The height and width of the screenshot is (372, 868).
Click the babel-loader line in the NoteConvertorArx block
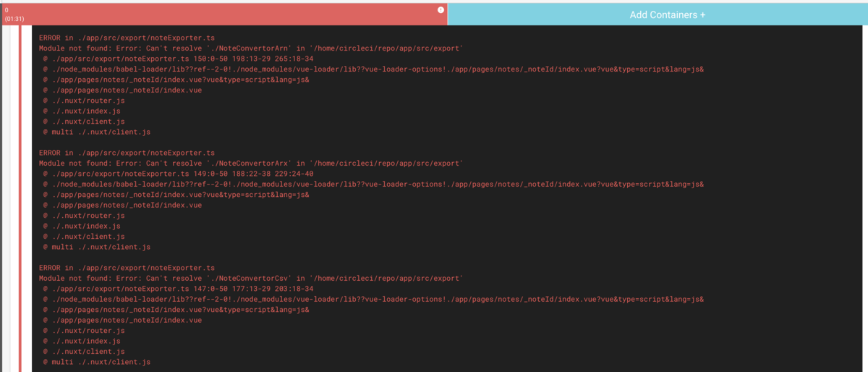pos(373,184)
